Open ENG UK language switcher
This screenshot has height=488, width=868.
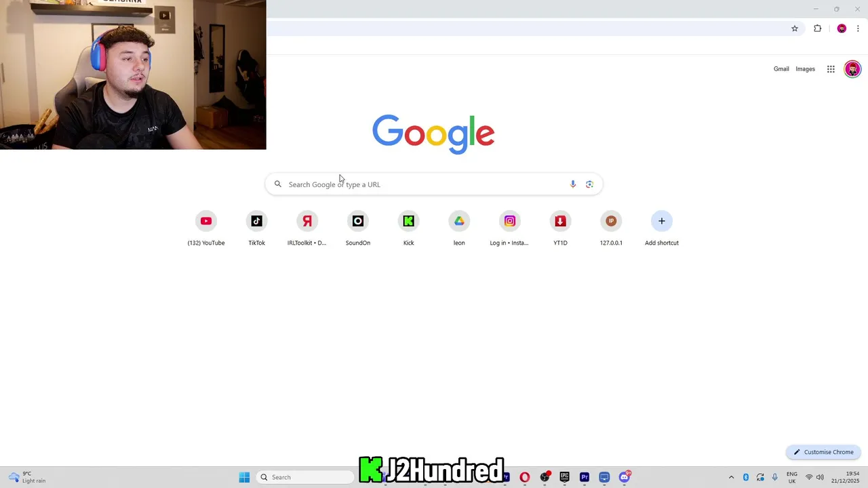[x=792, y=477]
